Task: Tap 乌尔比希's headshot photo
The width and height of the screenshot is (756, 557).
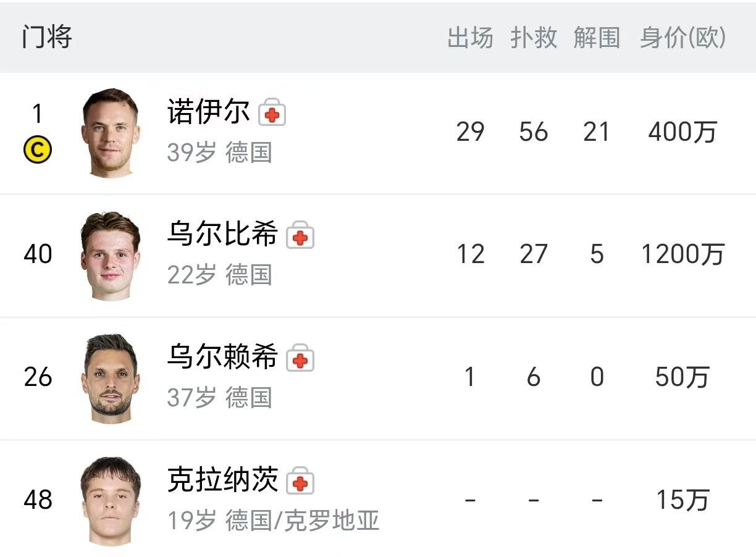Action: (111, 256)
